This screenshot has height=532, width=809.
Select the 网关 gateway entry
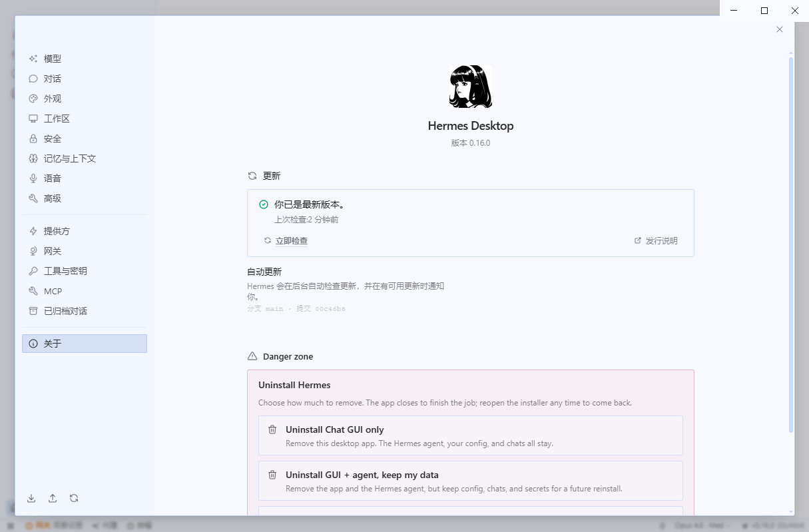point(85,251)
